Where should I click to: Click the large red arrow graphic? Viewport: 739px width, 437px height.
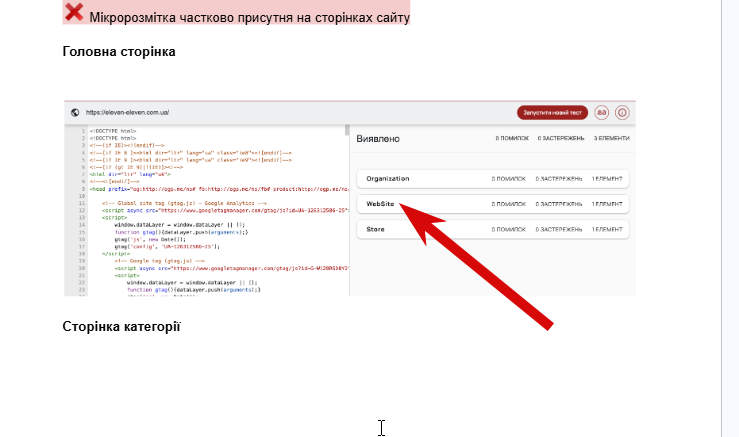(476, 266)
